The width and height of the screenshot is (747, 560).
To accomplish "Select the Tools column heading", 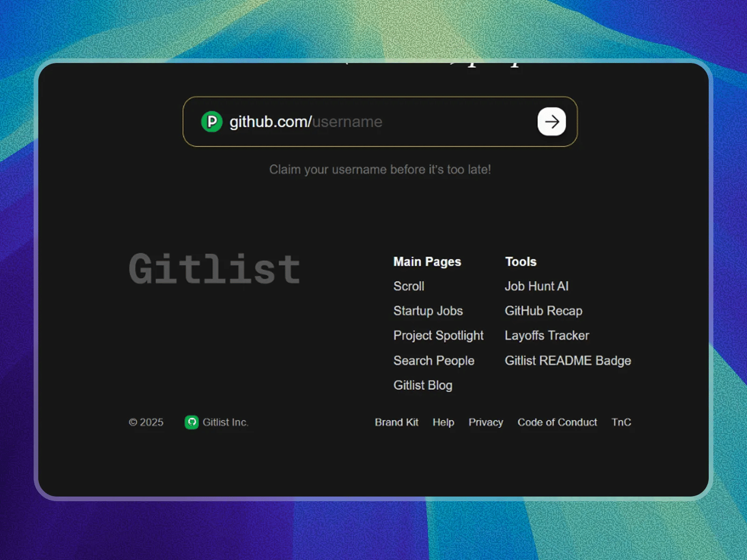I will (x=521, y=262).
